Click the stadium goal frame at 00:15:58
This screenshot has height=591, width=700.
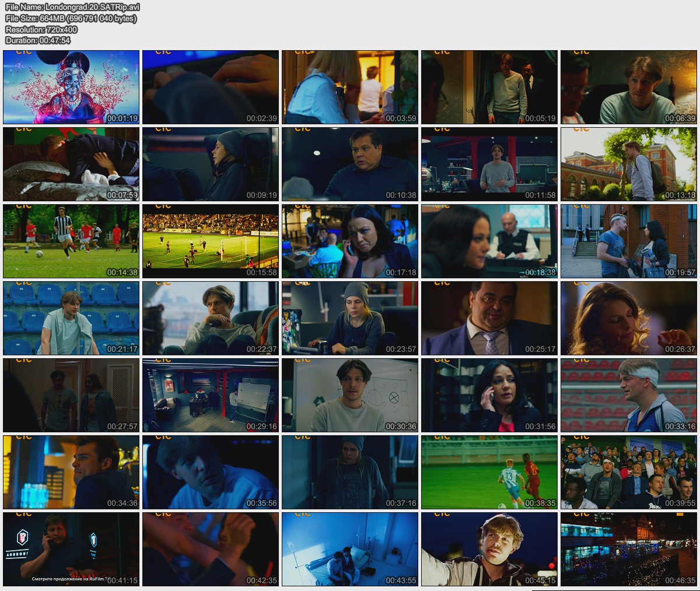pyautogui.click(x=211, y=241)
